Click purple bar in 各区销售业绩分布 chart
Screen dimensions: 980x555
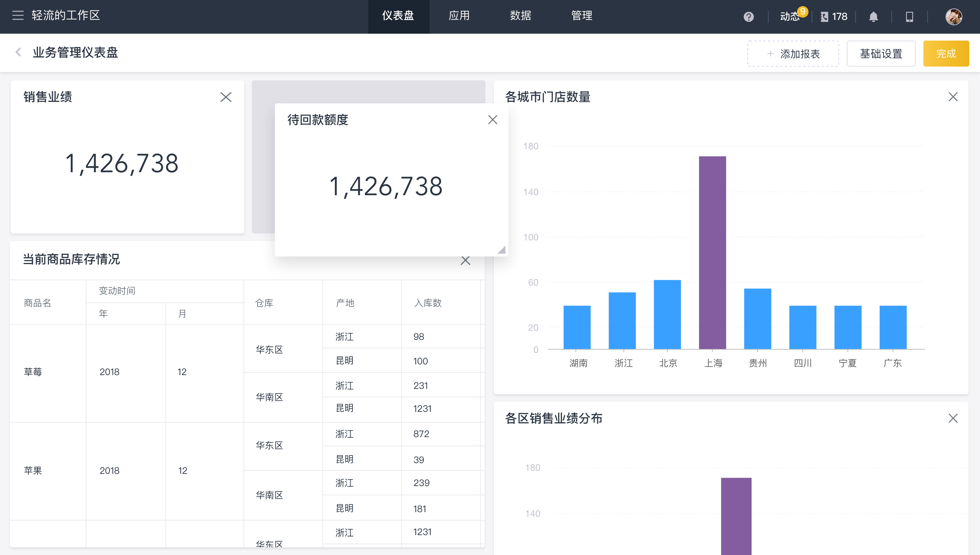[x=736, y=516]
